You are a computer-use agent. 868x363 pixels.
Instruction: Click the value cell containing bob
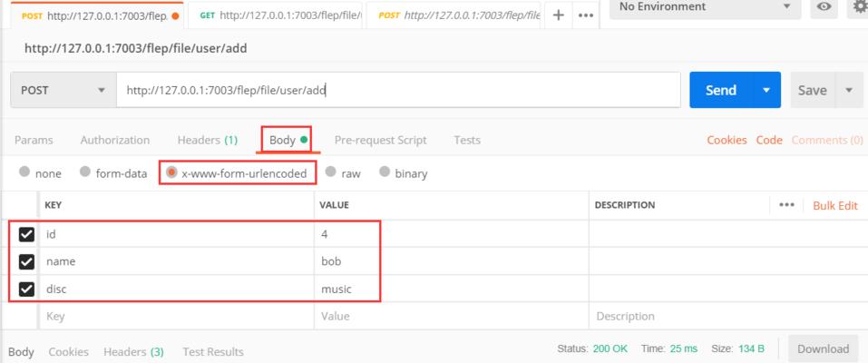[451, 261]
